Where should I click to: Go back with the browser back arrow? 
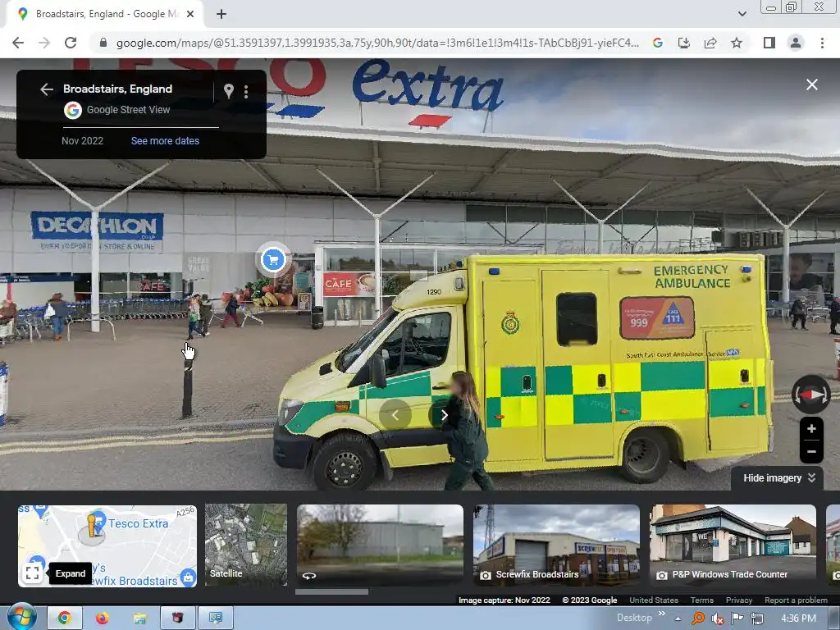(x=18, y=43)
